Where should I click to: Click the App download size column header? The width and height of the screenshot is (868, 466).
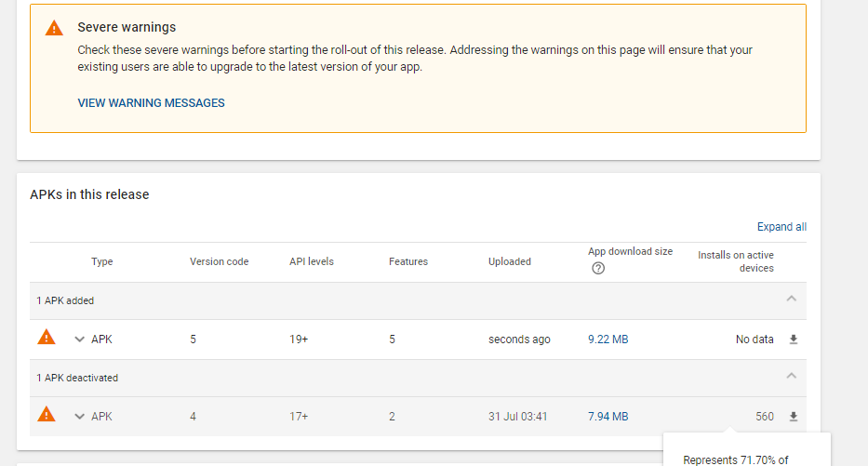point(631,251)
